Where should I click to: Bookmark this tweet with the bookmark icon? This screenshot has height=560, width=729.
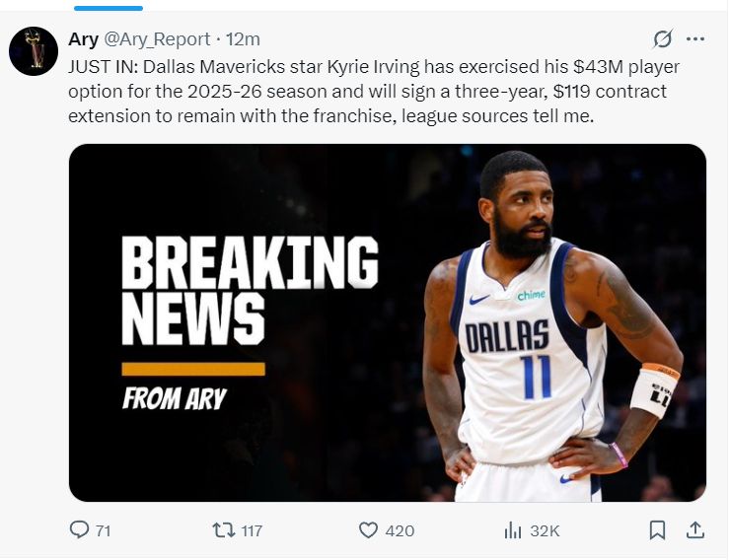[657, 530]
